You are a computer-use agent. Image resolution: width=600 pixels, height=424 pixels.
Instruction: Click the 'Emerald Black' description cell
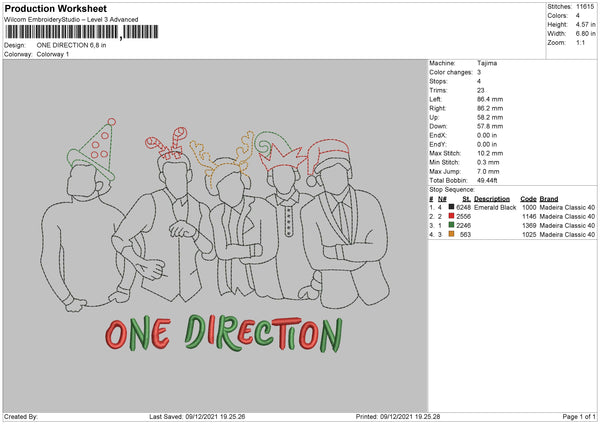pyautogui.click(x=495, y=207)
